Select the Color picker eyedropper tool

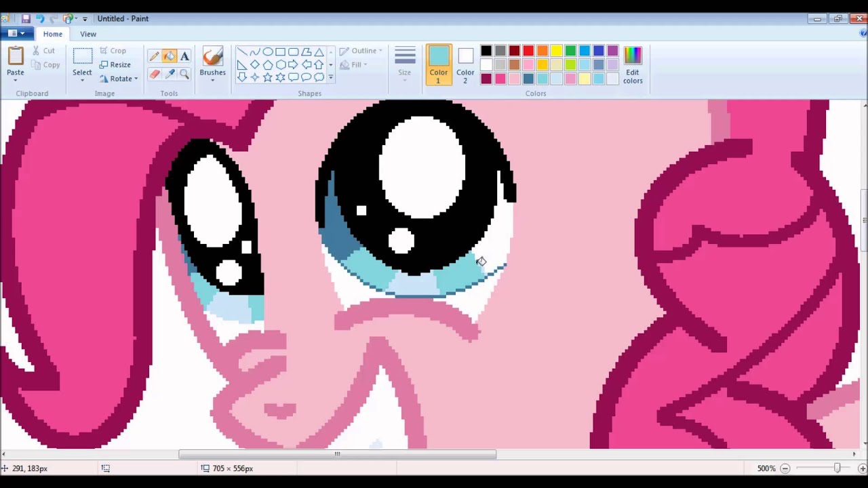(x=169, y=74)
